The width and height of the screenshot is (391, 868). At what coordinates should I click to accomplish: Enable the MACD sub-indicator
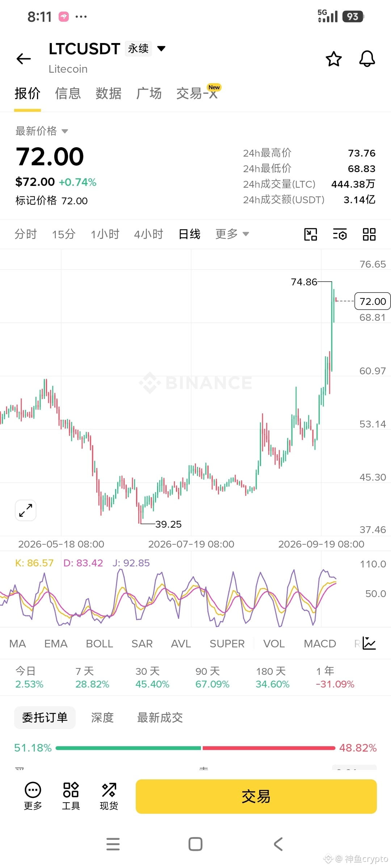tap(320, 644)
